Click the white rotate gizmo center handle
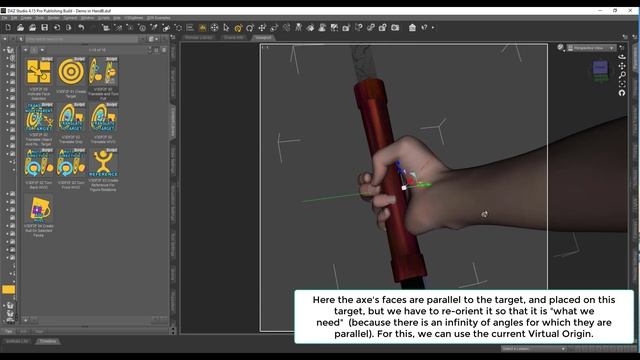 tap(404, 188)
